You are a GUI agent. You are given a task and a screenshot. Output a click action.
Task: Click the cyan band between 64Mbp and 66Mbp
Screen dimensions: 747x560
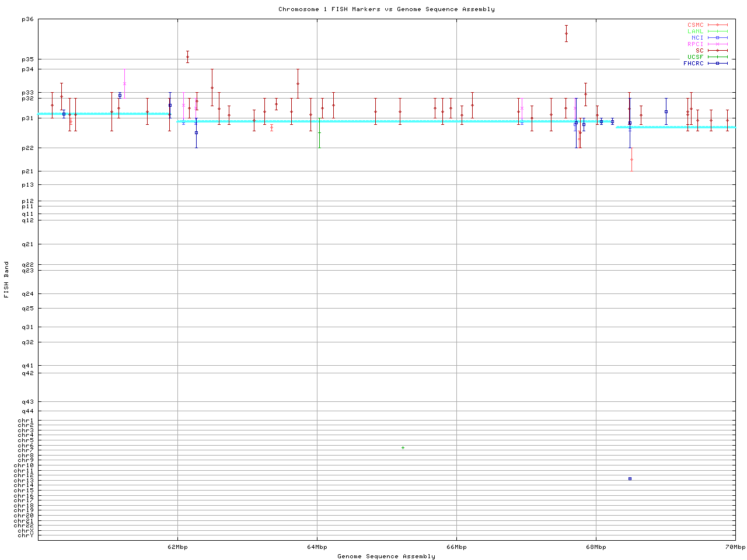tap(386, 121)
